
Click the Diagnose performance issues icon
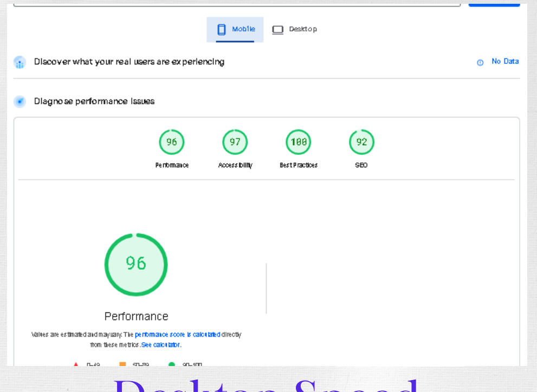(x=20, y=102)
